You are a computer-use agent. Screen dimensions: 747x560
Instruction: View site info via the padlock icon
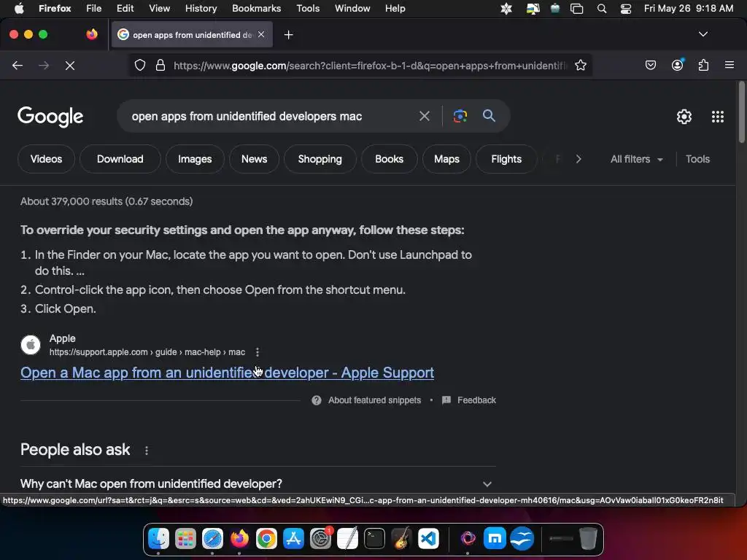click(160, 65)
